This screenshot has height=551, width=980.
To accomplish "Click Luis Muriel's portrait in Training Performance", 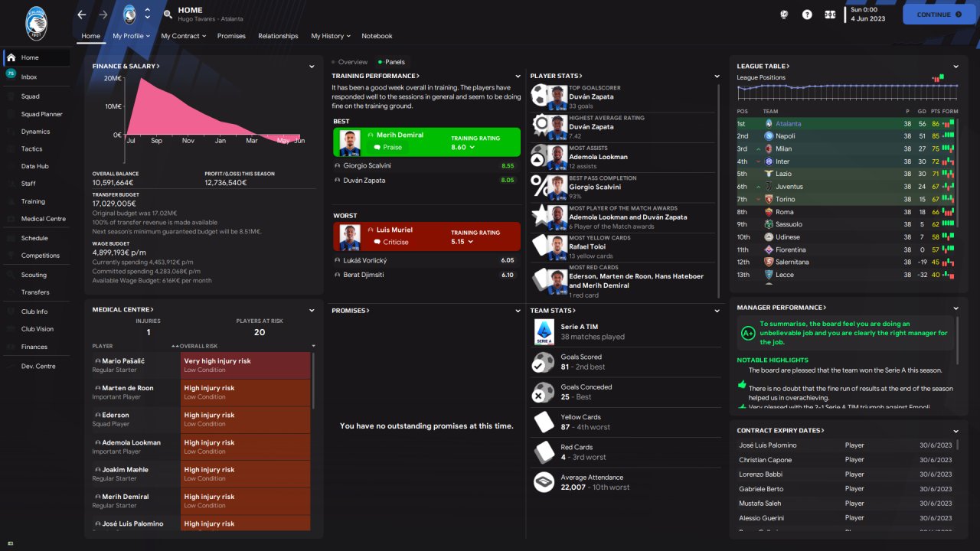I will pos(351,236).
